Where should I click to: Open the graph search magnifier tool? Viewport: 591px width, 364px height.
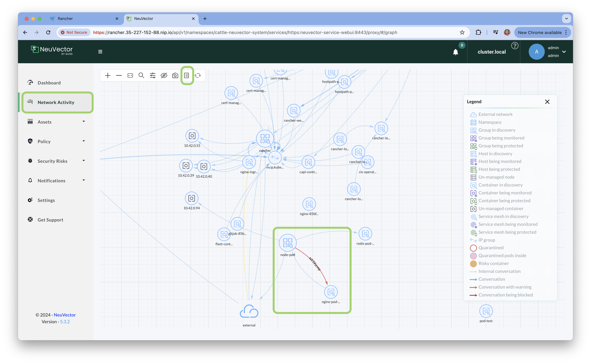point(141,76)
